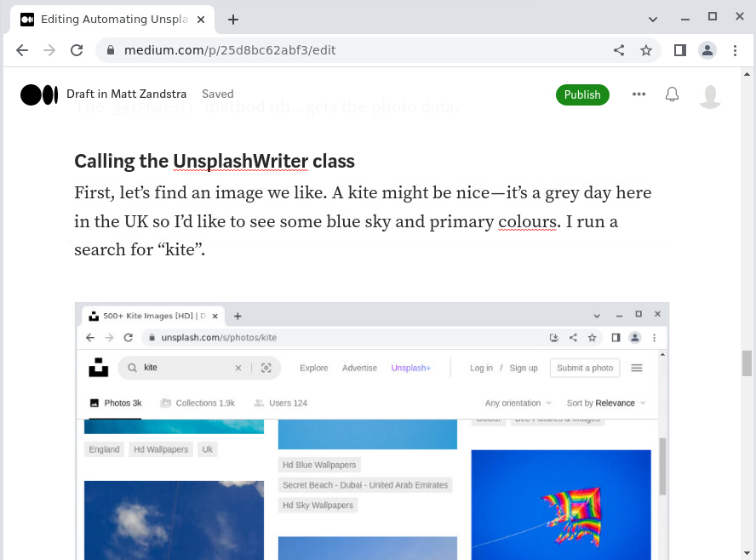Open the Unsplash hamburger menu
Image resolution: width=756 pixels, height=560 pixels.
tap(637, 368)
